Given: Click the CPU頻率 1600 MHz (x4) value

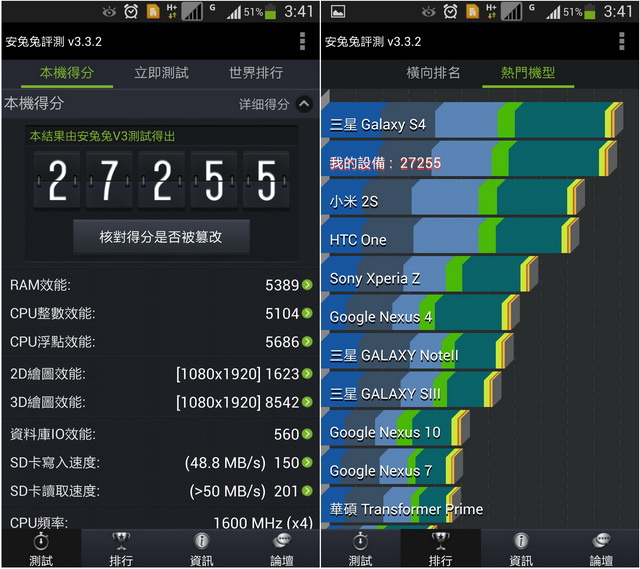Looking at the screenshot, I should click(263, 522).
